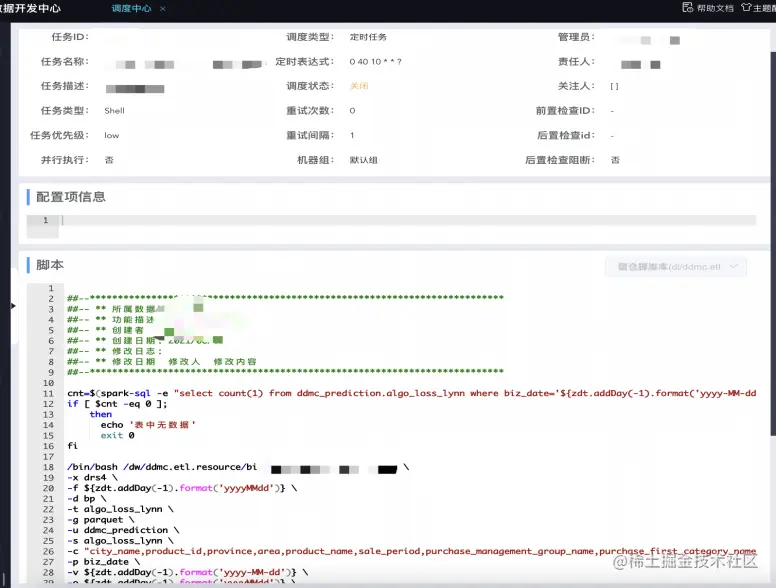Focus the 配置项信息 editor line 1 field

408,220
